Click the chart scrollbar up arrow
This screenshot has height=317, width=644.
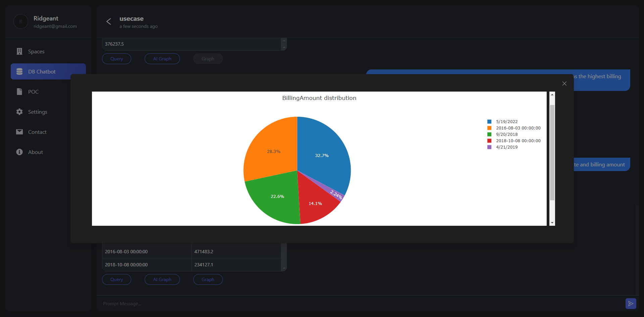pos(552,95)
